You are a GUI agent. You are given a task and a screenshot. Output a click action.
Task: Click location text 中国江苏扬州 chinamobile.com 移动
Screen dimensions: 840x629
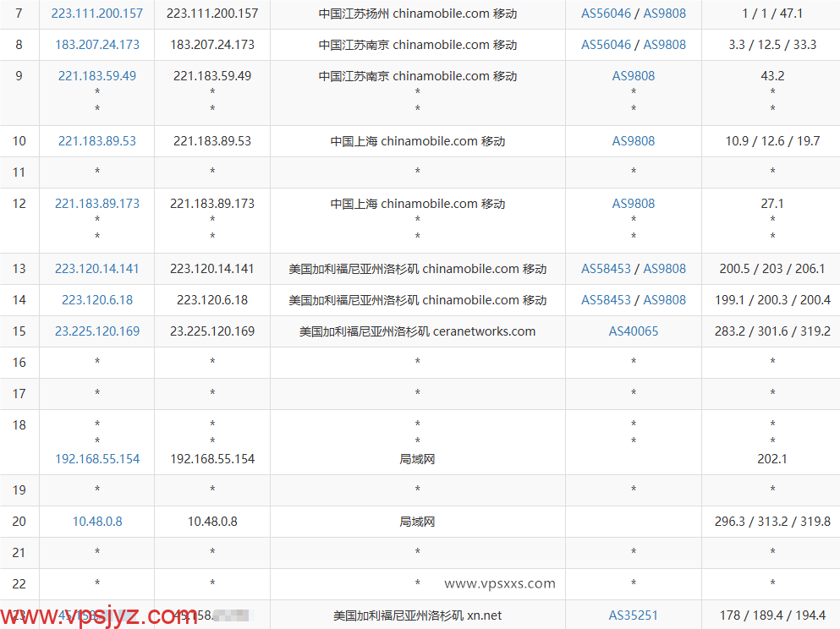click(x=417, y=14)
